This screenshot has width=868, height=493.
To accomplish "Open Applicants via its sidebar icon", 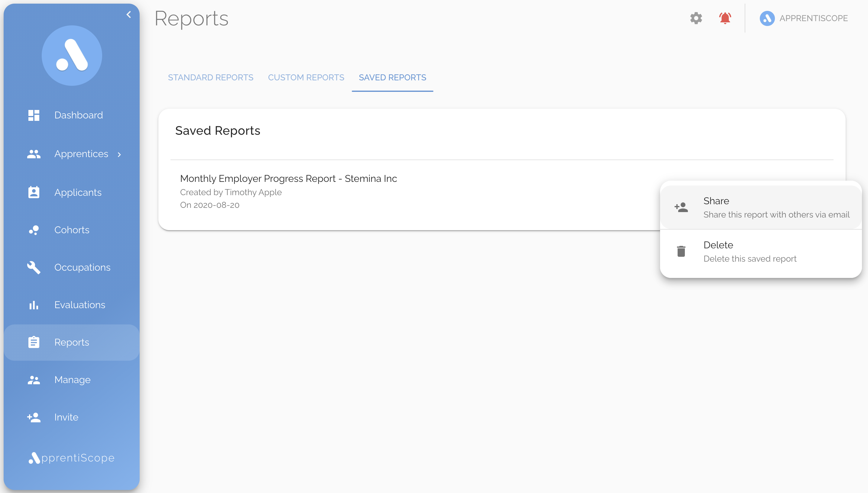I will click(34, 192).
